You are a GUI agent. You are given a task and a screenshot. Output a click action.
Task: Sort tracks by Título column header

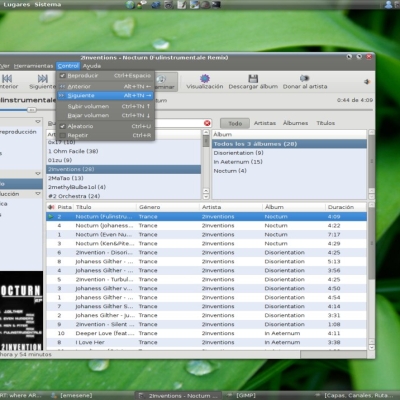pyautogui.click(x=105, y=207)
